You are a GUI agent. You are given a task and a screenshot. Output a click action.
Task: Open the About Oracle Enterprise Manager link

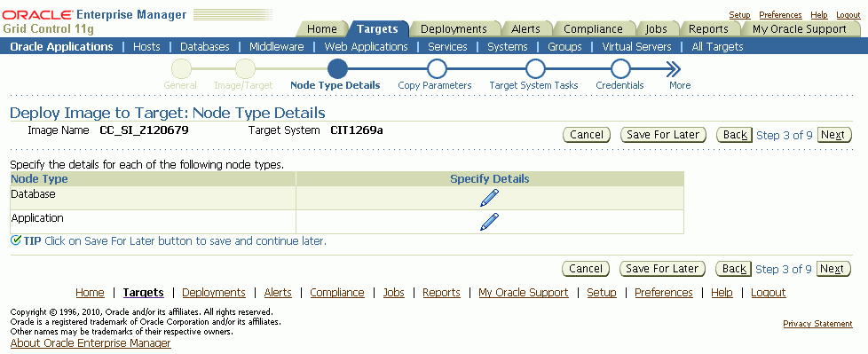[91, 343]
